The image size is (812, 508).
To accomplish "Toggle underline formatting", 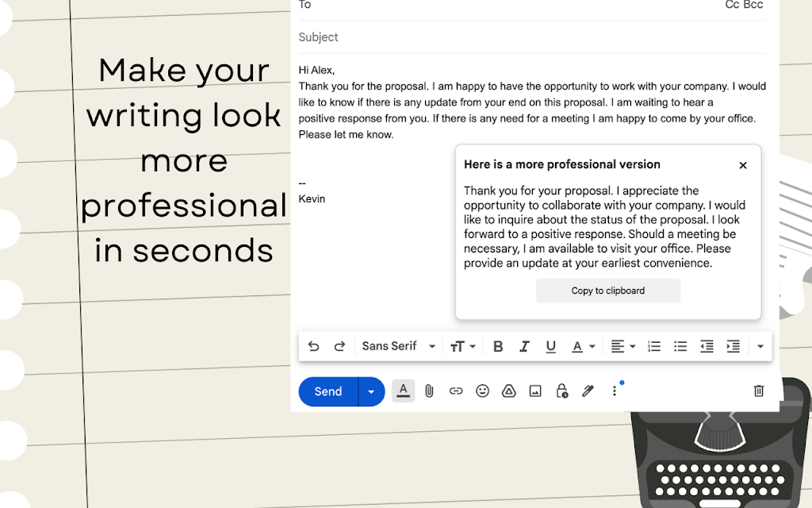I will click(x=550, y=346).
